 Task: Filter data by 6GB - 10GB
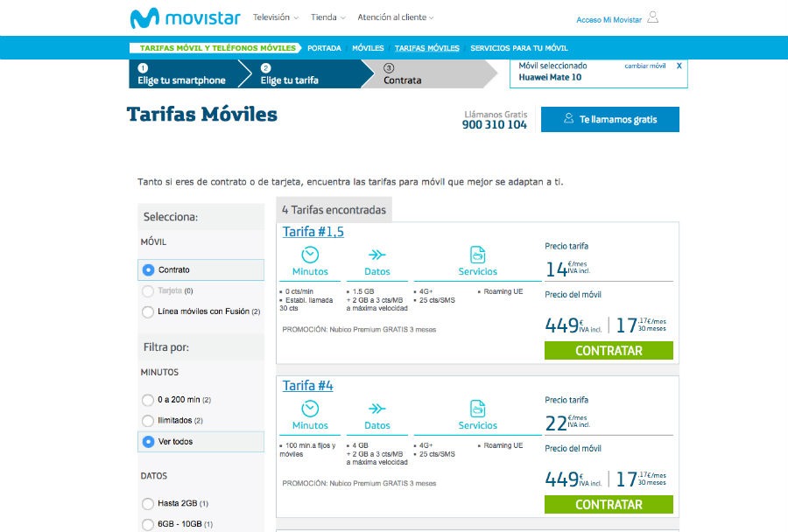(148, 524)
